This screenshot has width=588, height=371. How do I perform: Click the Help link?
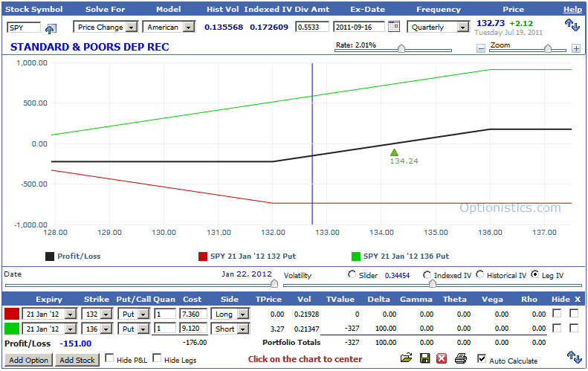pyautogui.click(x=572, y=10)
